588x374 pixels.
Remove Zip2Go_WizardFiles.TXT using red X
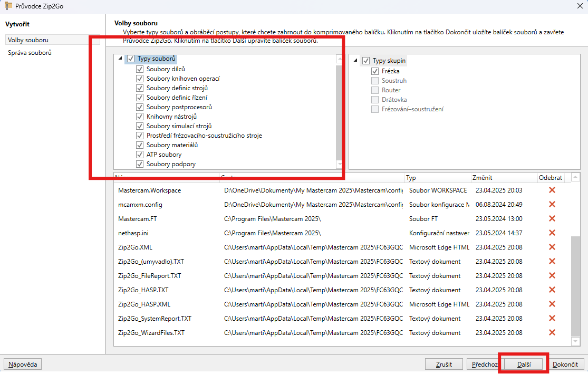coord(552,332)
